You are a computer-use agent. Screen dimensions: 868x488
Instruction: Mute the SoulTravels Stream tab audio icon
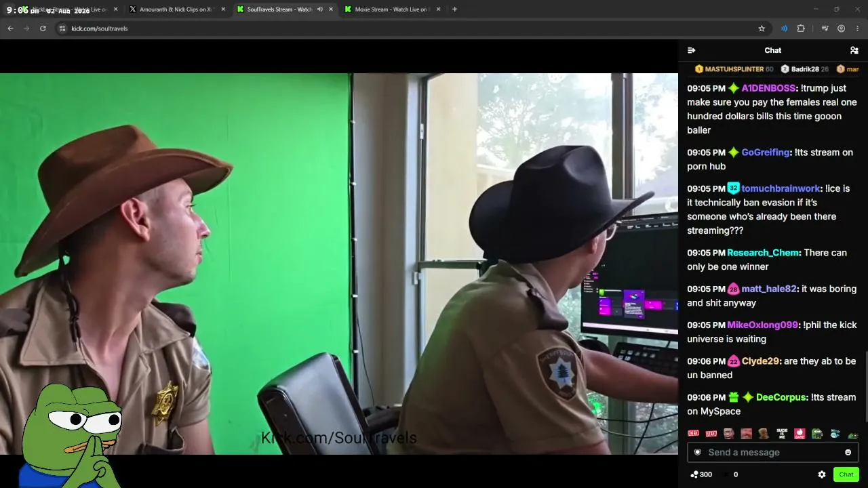(320, 9)
